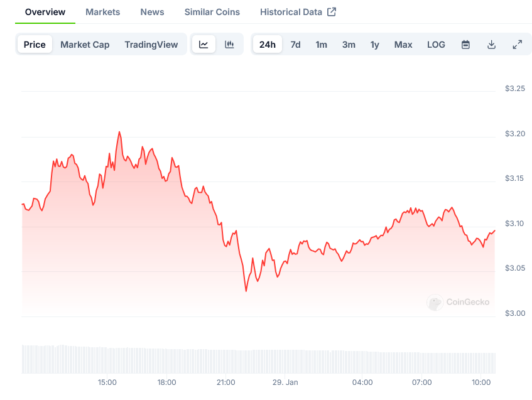Download the chart data

click(491, 45)
